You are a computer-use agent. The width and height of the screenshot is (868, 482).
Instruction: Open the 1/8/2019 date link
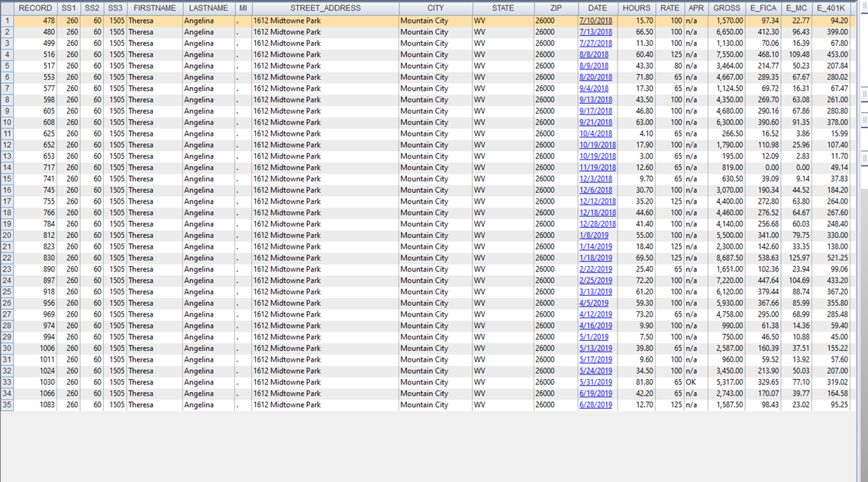594,236
